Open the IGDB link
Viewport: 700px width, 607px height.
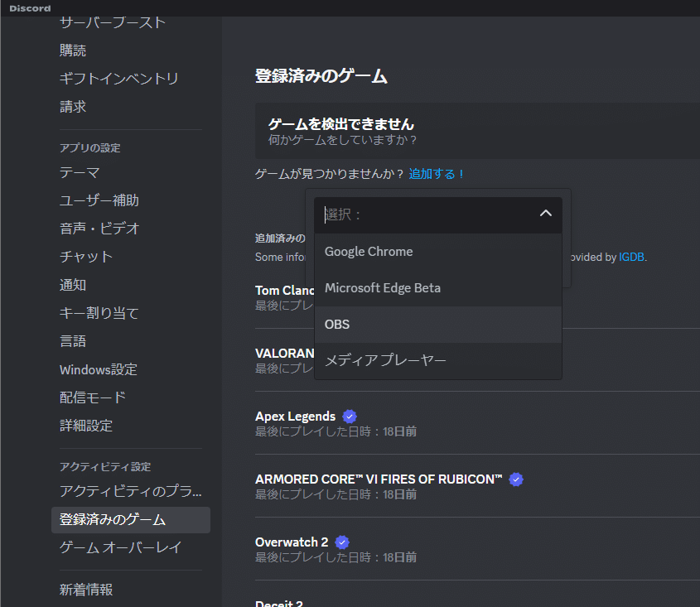631,257
